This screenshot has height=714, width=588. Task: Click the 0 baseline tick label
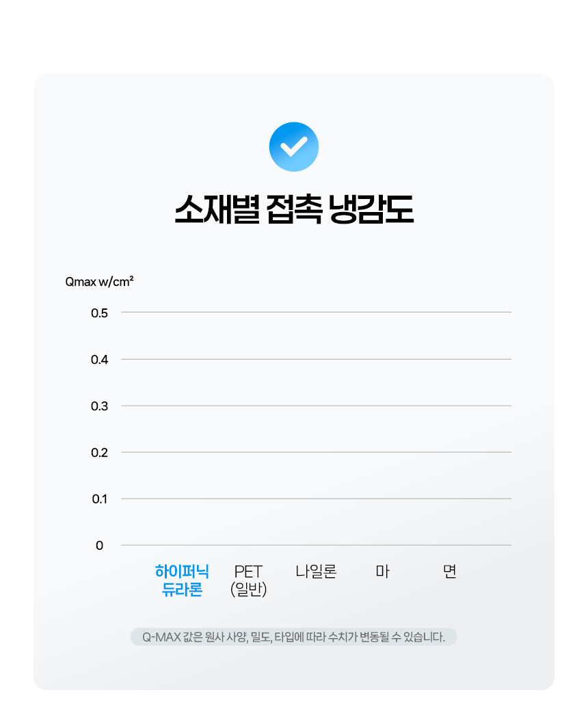(x=100, y=546)
